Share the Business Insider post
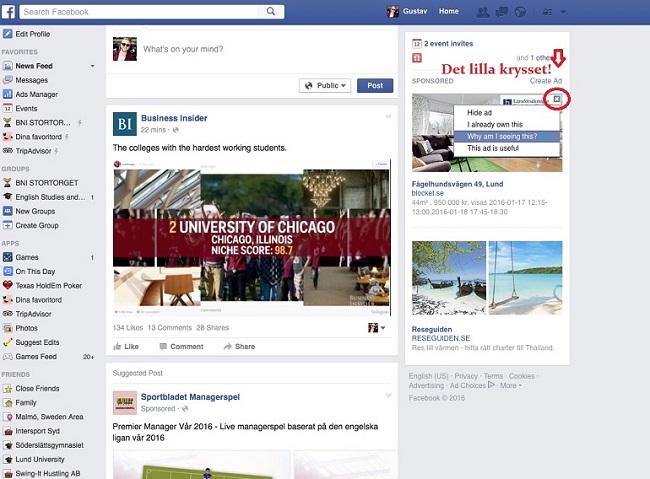 click(x=239, y=346)
